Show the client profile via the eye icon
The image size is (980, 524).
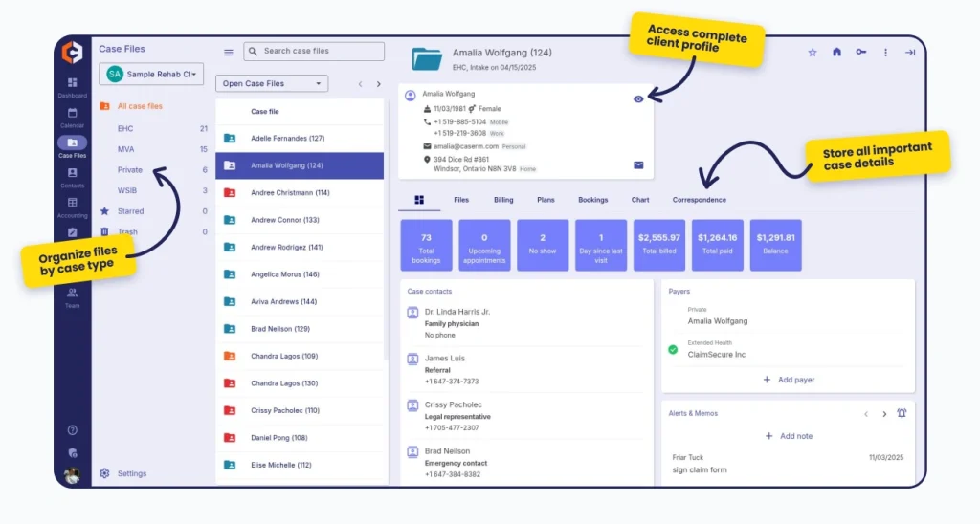point(638,98)
